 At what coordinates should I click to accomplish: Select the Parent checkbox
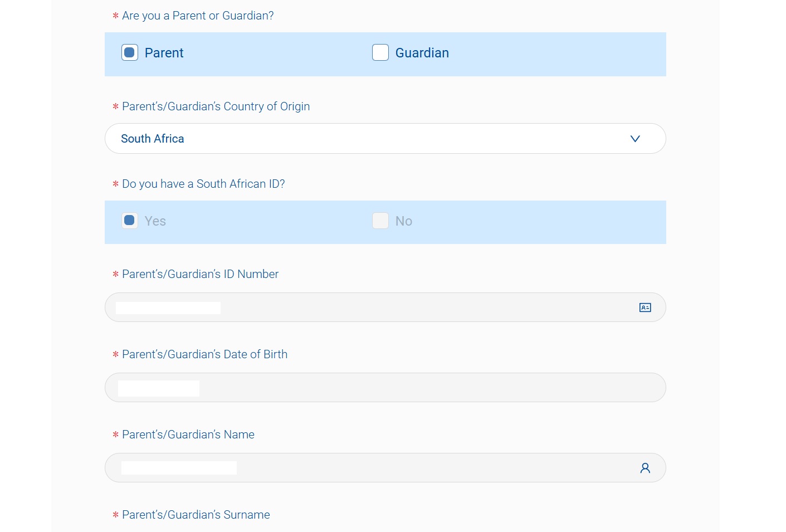pyautogui.click(x=130, y=52)
